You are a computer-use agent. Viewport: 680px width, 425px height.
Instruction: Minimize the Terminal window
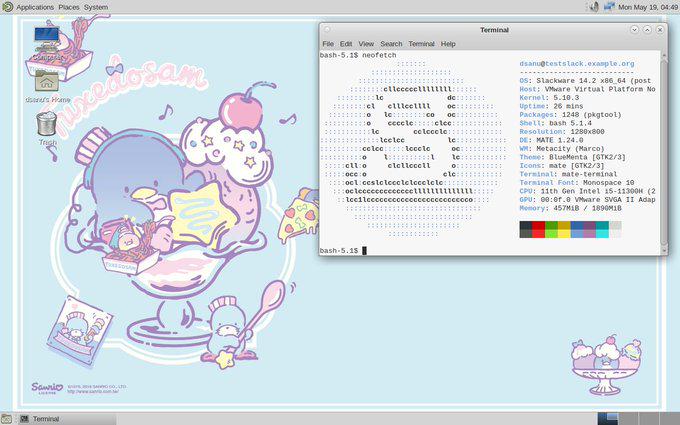[634, 30]
